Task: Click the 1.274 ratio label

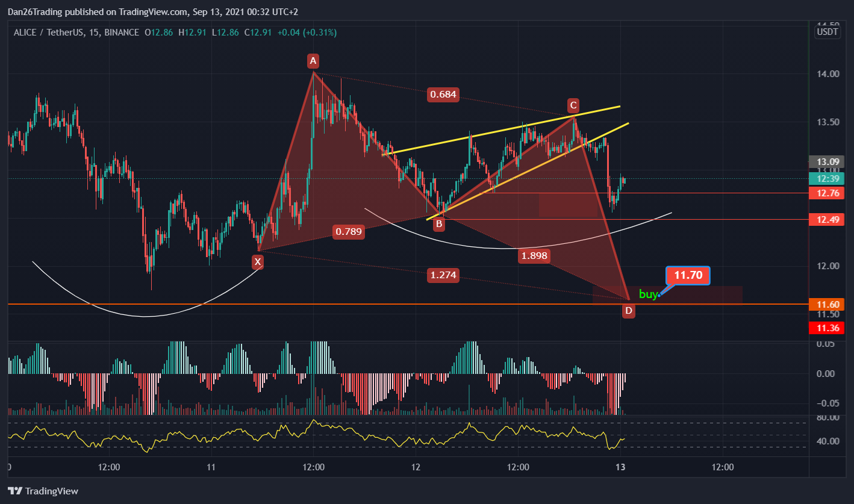Action: pyautogui.click(x=443, y=276)
